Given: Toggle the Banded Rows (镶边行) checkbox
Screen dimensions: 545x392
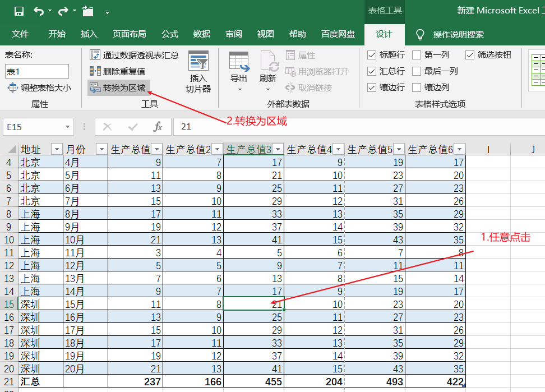Looking at the screenshot, I should 372,87.
